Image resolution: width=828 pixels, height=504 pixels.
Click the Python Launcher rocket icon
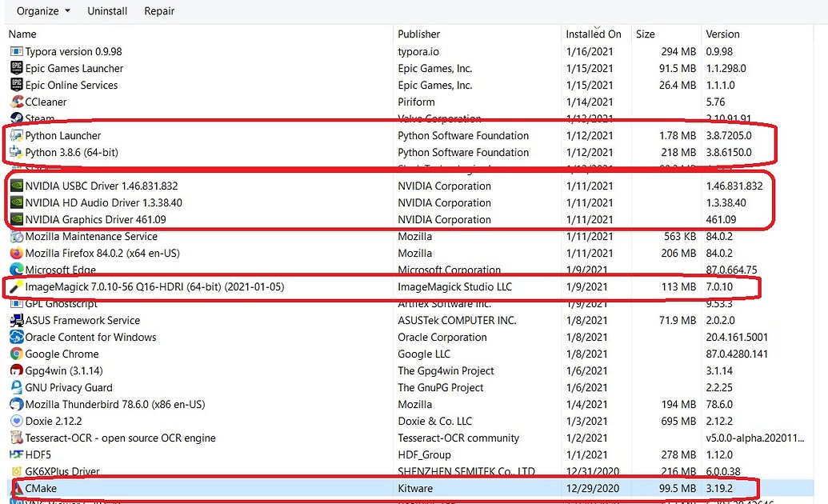coord(16,135)
